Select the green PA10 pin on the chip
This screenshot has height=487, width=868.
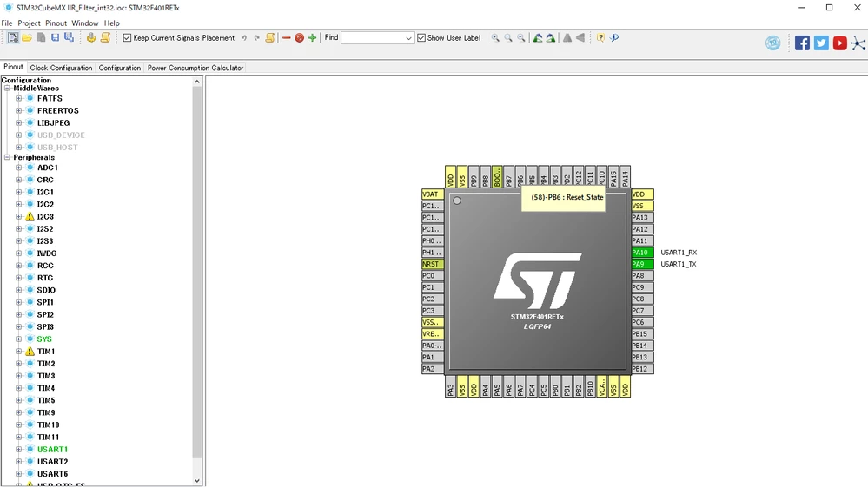click(x=642, y=253)
